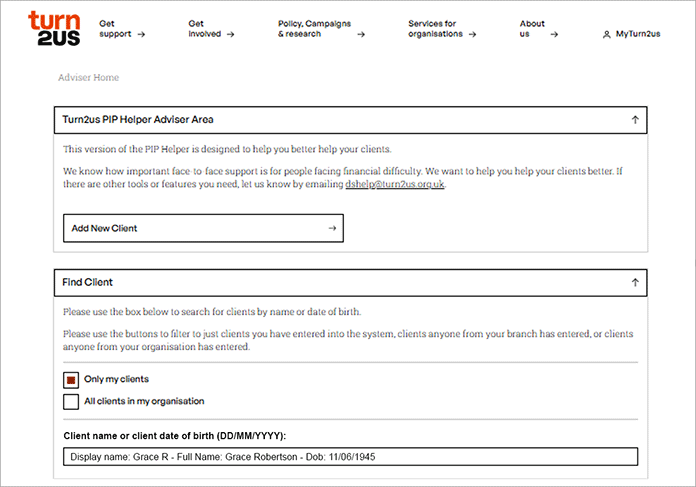Click the arrow next to About us
696x487 pixels.
coord(554,34)
